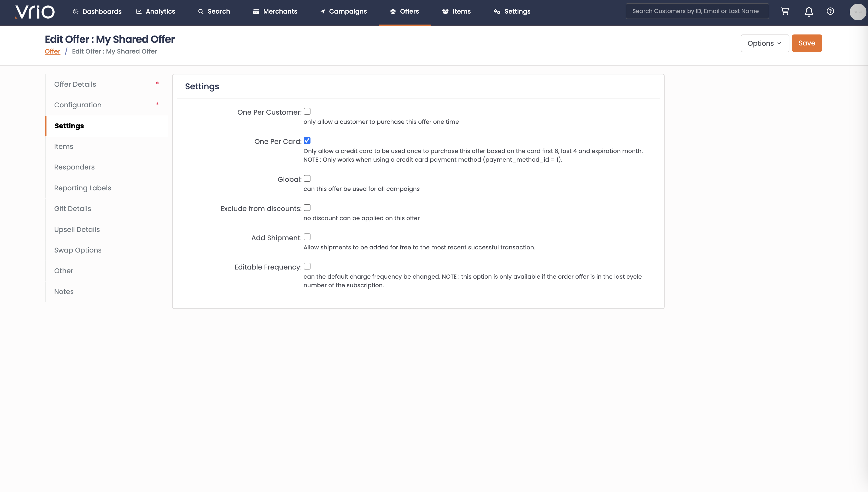Click the Offers layers icon

click(393, 11)
